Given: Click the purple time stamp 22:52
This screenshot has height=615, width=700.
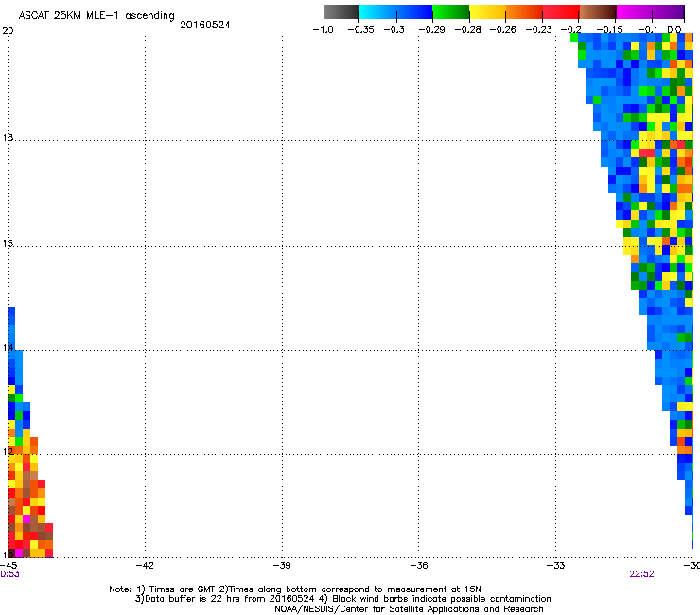Looking at the screenshot, I should [x=642, y=574].
